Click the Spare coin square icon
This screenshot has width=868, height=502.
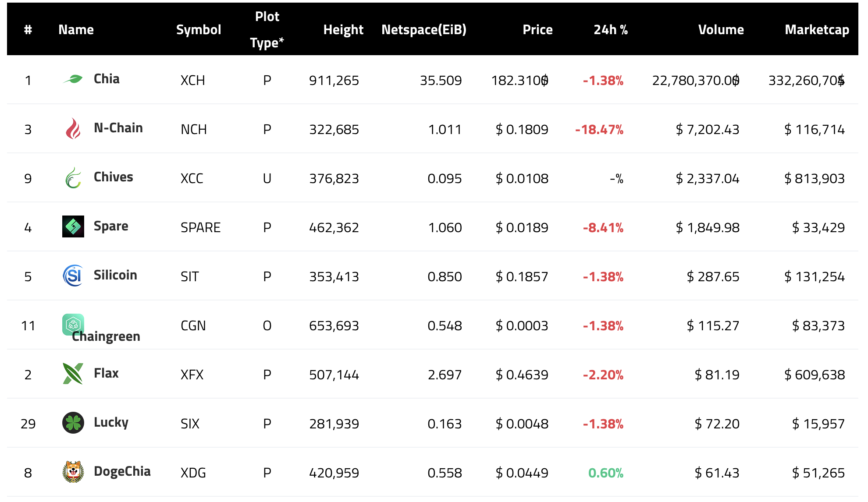tap(73, 226)
